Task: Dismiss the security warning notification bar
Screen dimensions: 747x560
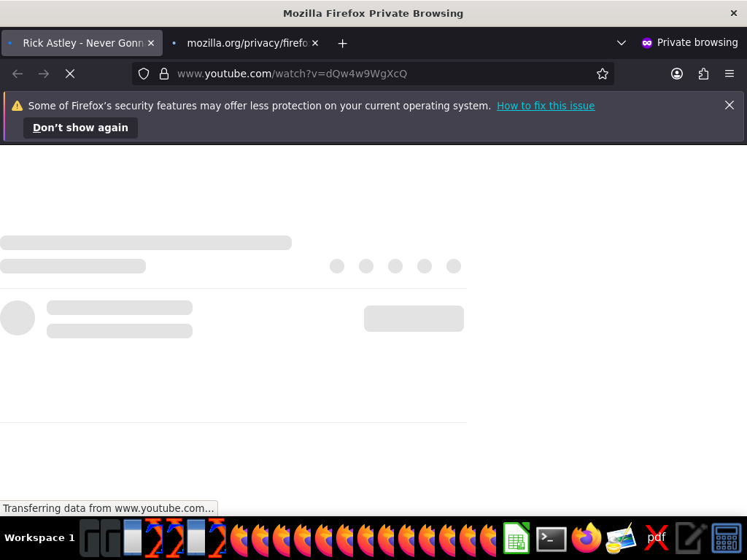Action: (729, 105)
